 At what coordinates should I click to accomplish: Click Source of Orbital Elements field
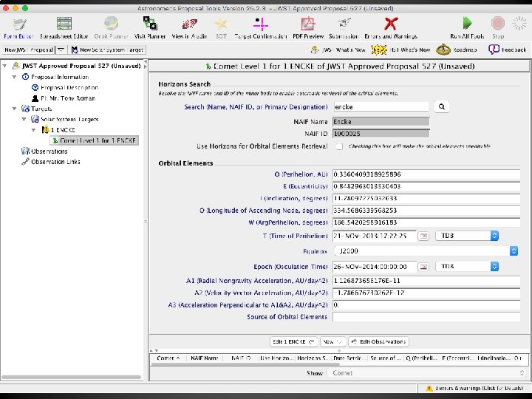coord(426,317)
